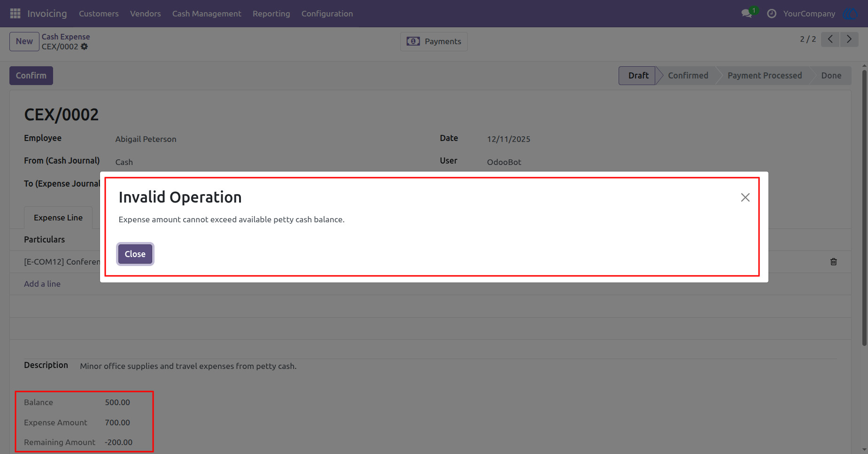Click the E-COM12 Conference line item
The width and height of the screenshot is (868, 454).
62,262
